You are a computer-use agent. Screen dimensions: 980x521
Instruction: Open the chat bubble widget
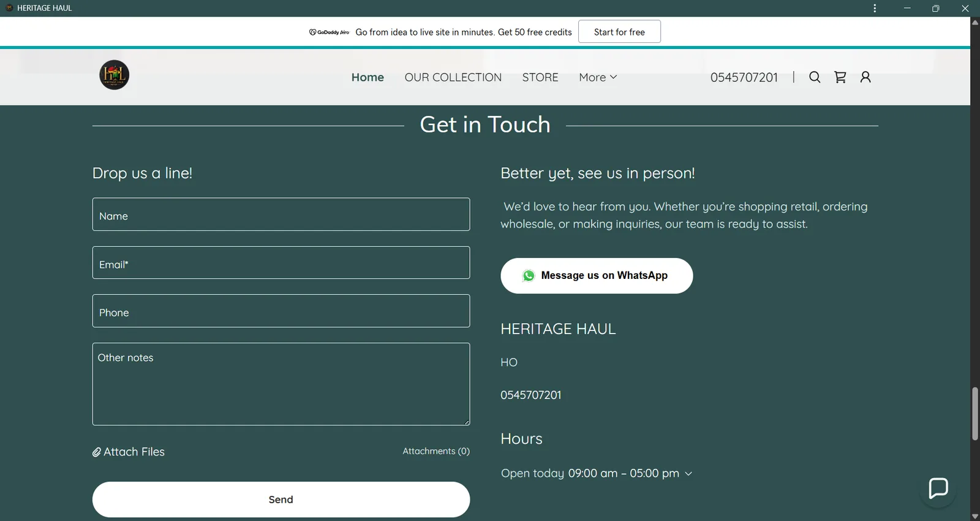938,489
